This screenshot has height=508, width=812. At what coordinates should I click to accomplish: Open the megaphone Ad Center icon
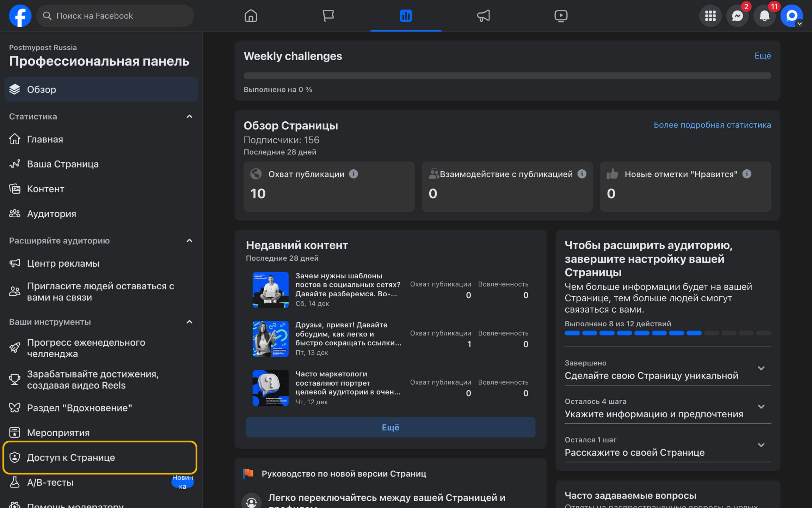[x=483, y=16]
